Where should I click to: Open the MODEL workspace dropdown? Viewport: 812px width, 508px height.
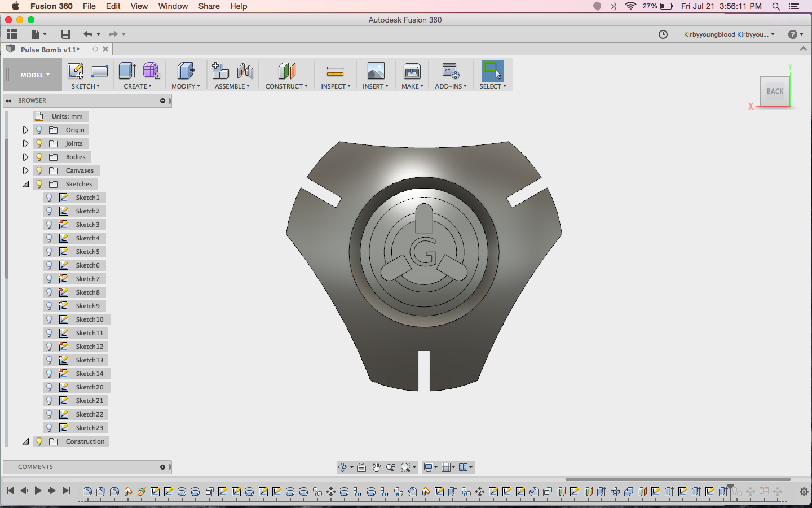35,75
